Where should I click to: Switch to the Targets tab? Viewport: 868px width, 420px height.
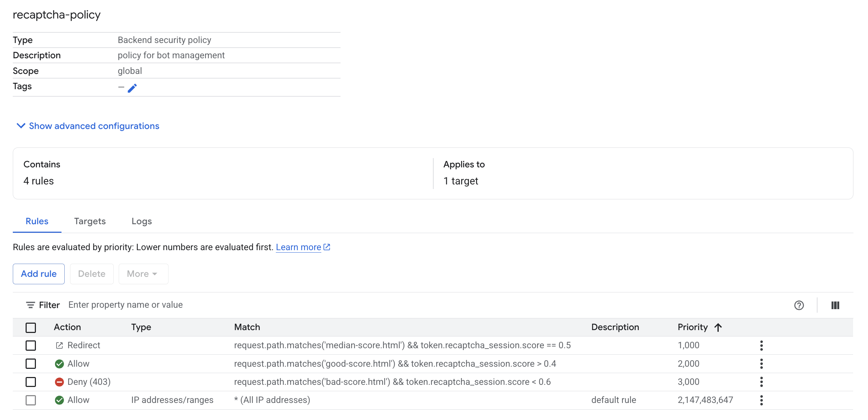(90, 221)
